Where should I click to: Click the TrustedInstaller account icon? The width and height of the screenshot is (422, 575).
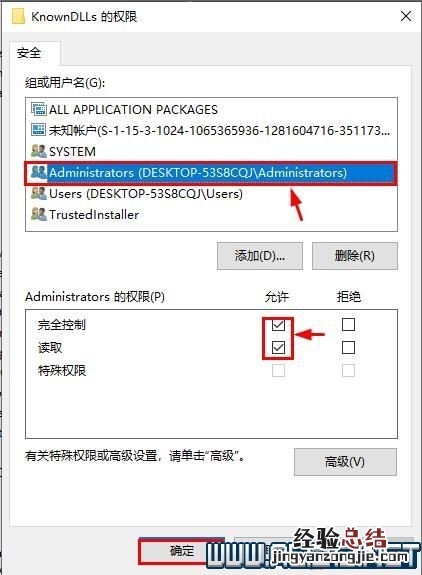click(39, 214)
